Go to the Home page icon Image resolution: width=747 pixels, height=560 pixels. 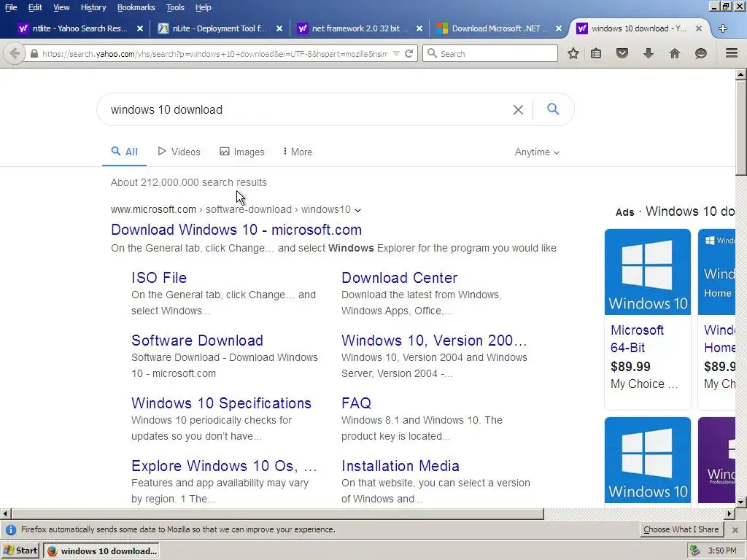[x=675, y=53]
